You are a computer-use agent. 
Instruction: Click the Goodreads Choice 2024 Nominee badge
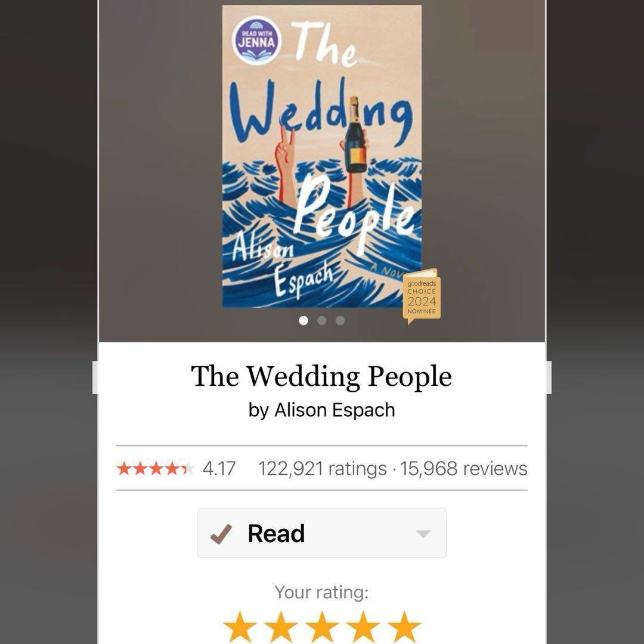pyautogui.click(x=422, y=296)
